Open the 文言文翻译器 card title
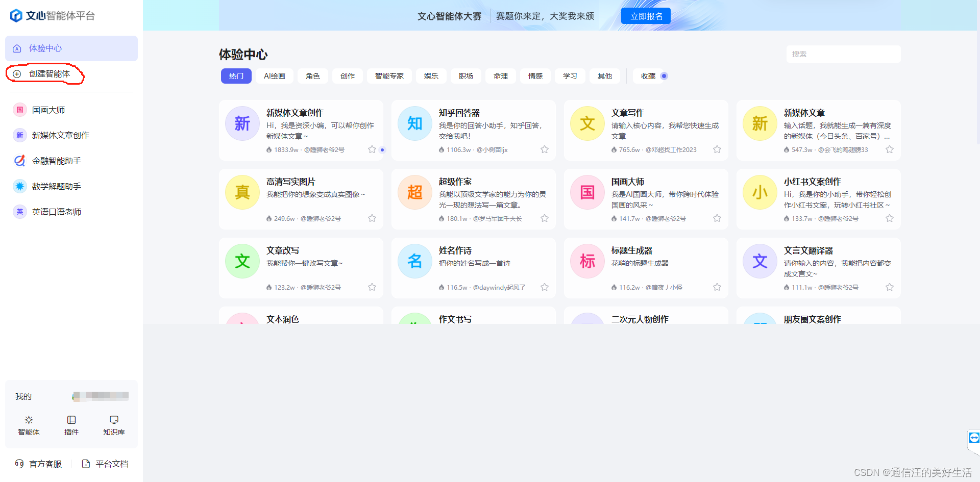 808,250
